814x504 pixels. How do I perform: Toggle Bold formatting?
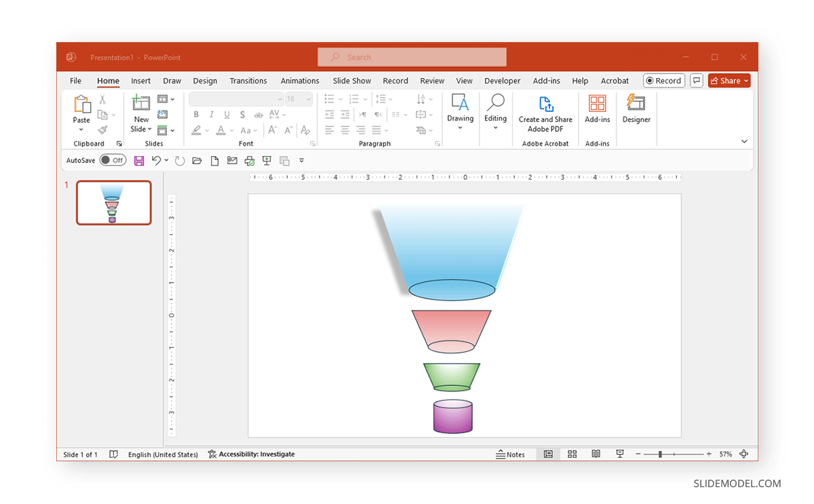(196, 115)
